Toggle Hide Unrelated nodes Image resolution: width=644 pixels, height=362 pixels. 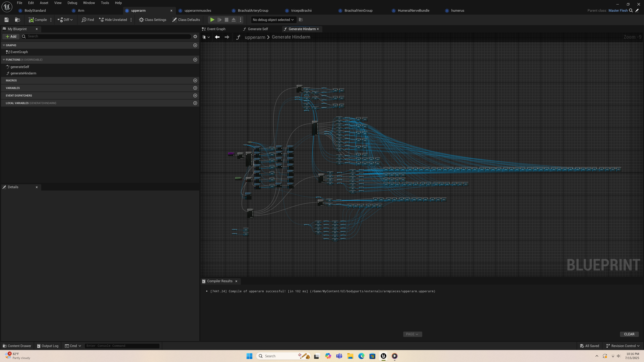tap(113, 20)
